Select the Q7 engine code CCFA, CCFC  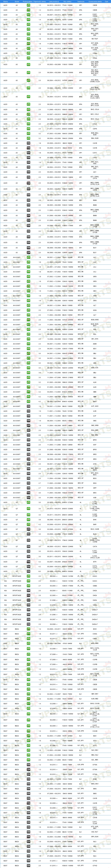[x=95, y=566]
